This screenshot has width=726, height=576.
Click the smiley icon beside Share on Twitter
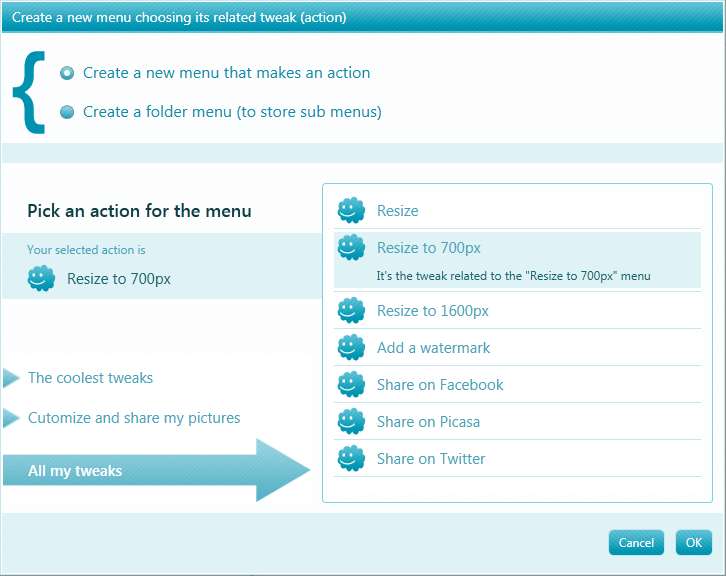coord(351,458)
